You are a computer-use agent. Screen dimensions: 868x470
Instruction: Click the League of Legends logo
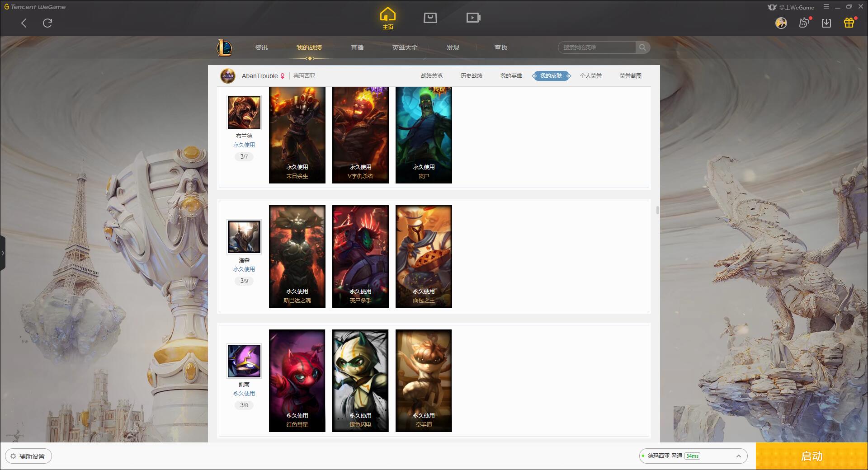[x=224, y=47]
